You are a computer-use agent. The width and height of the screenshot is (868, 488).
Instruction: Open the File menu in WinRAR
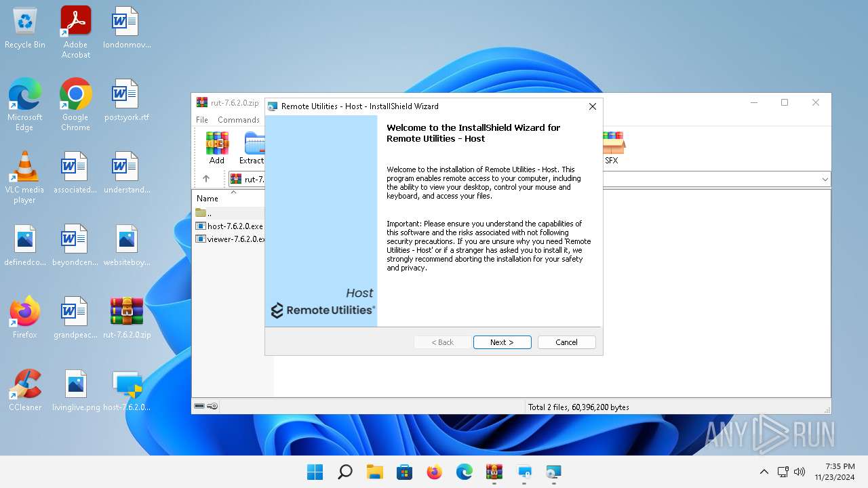(x=202, y=120)
